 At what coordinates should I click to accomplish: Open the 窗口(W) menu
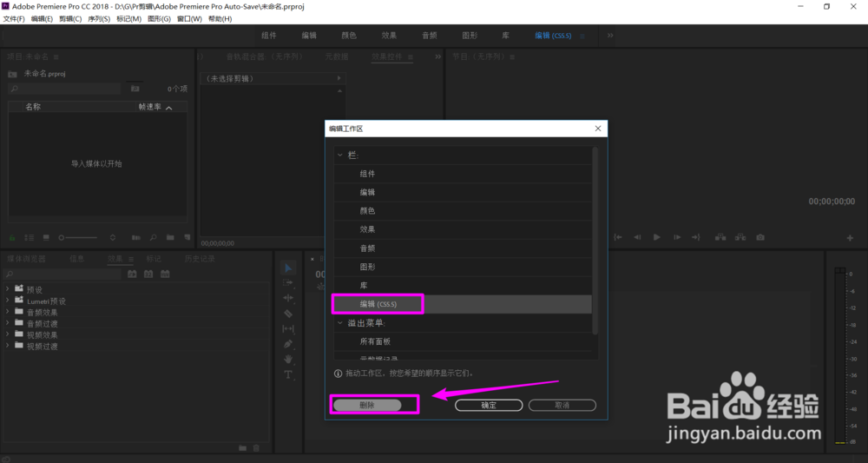coord(189,19)
